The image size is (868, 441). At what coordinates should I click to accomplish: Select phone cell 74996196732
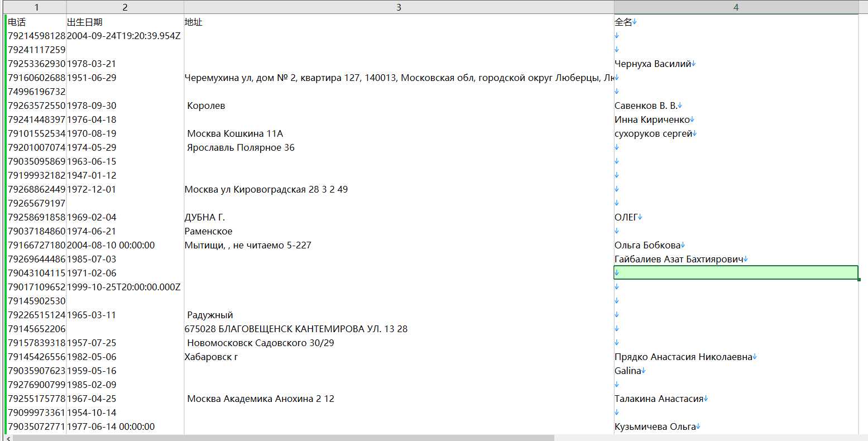tap(37, 92)
